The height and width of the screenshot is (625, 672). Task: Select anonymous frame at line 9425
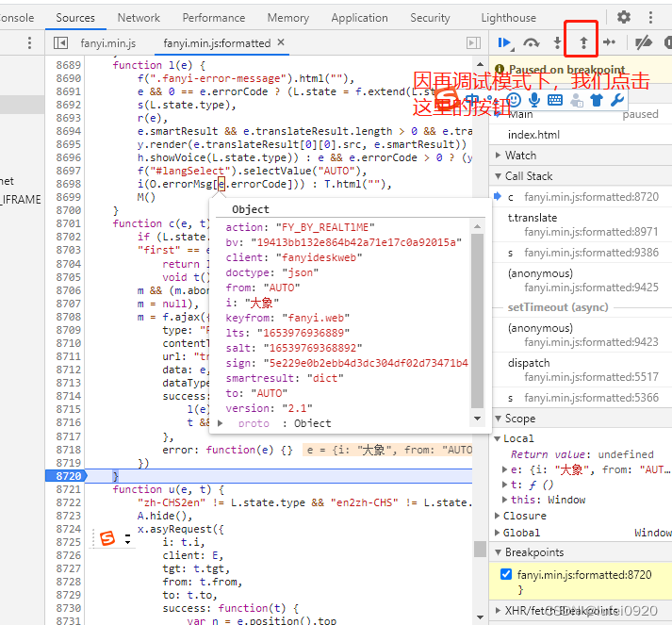(x=582, y=280)
